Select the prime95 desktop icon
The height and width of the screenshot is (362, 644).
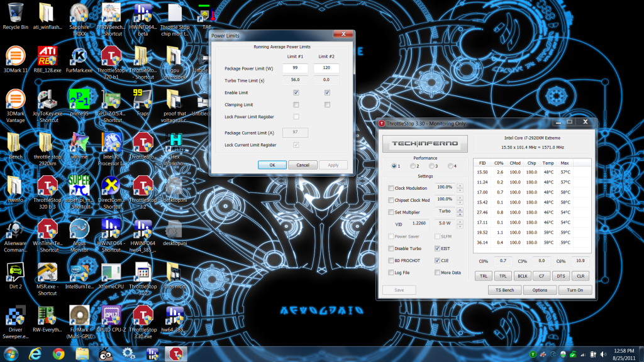click(x=79, y=102)
